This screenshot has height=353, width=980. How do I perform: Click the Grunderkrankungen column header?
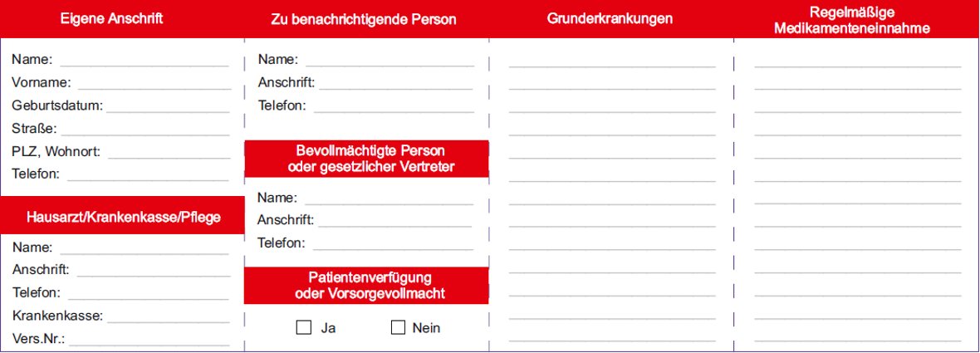click(610, 19)
